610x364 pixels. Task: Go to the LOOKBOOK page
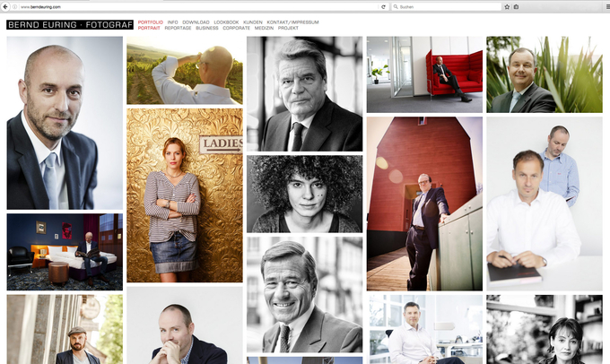(x=226, y=22)
